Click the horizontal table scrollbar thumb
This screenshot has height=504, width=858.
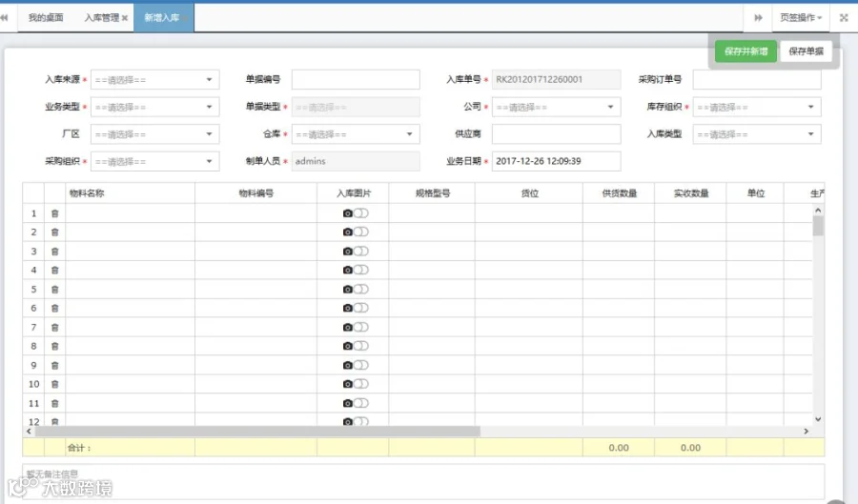(x=257, y=432)
